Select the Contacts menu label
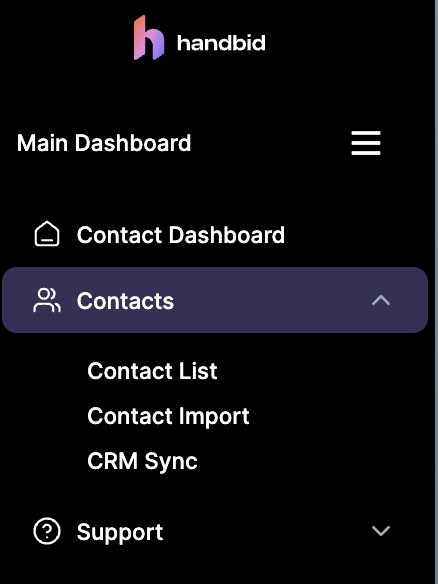The width and height of the screenshot is (438, 584). point(125,301)
